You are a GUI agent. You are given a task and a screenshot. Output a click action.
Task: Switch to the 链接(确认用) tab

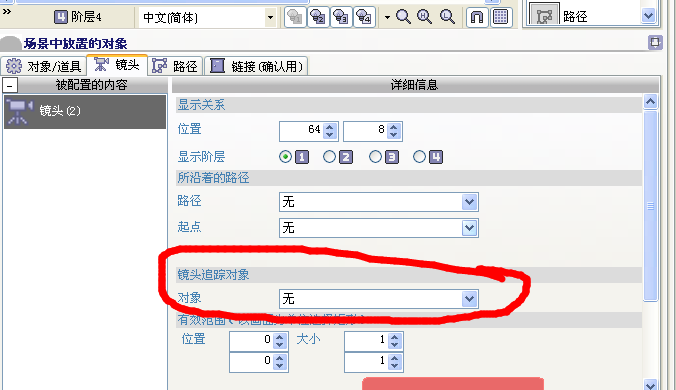pos(256,66)
